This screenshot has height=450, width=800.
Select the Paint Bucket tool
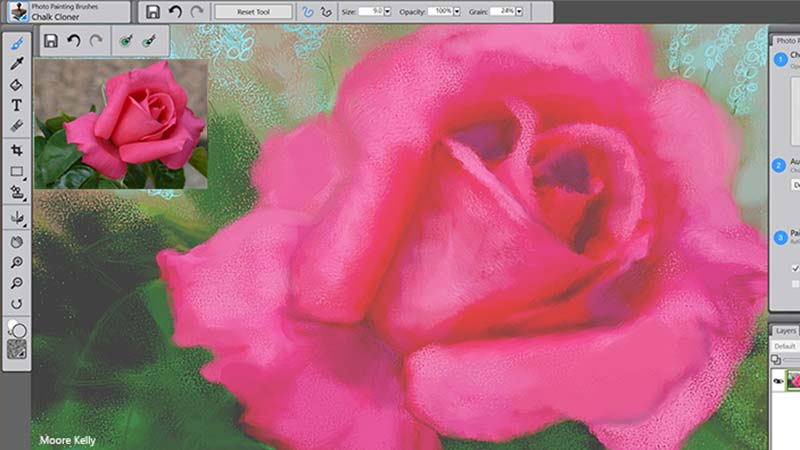pyautogui.click(x=17, y=84)
